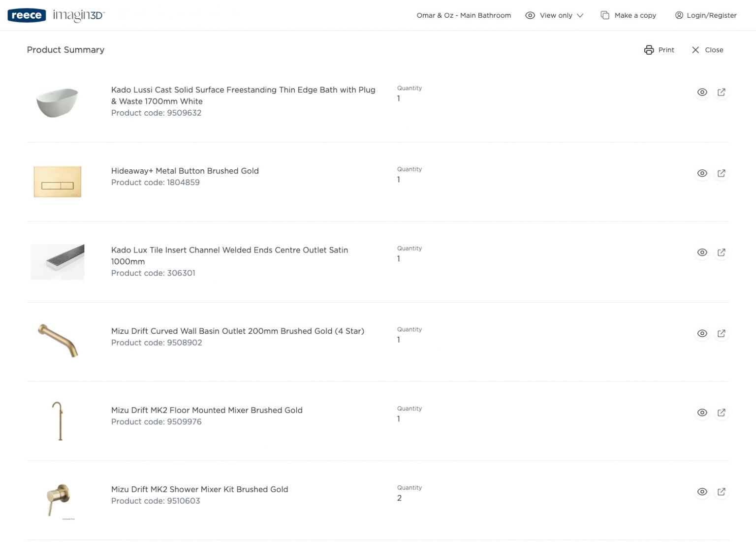Image resolution: width=756 pixels, height=542 pixels.
Task: Click the Brushed Gold Hideaway+ button image
Action: pyautogui.click(x=57, y=182)
